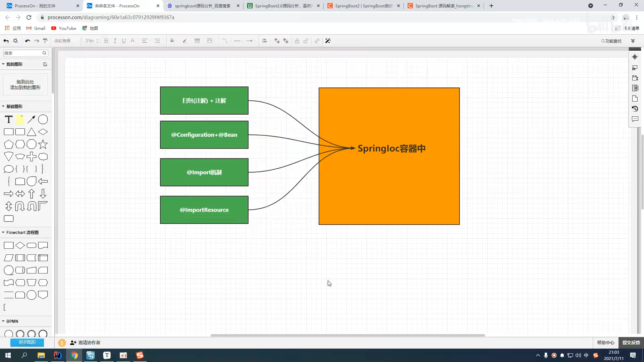644x362 pixels.
Task: Insert a link on the shape
Action: [317, 41]
